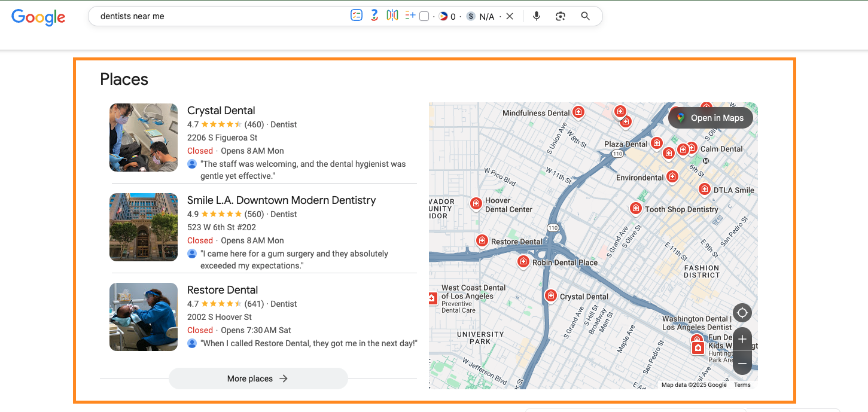
Task: Zoom in on the map
Action: tap(742, 339)
